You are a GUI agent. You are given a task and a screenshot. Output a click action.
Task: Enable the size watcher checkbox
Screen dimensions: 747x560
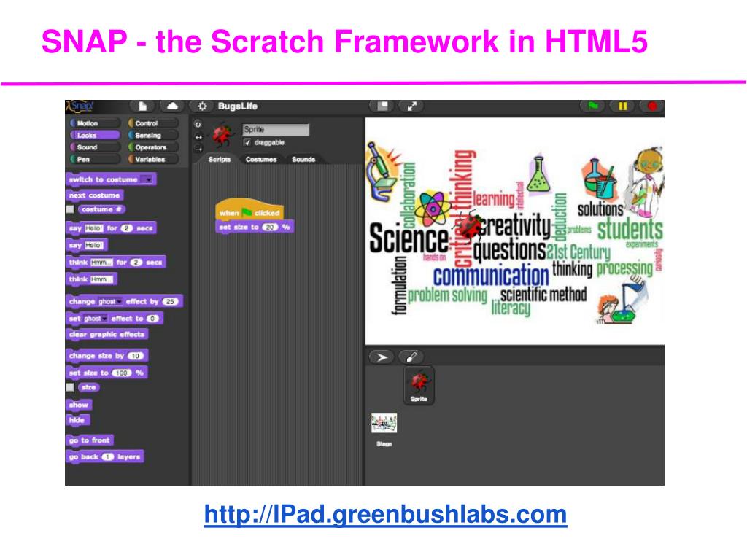coord(70,387)
